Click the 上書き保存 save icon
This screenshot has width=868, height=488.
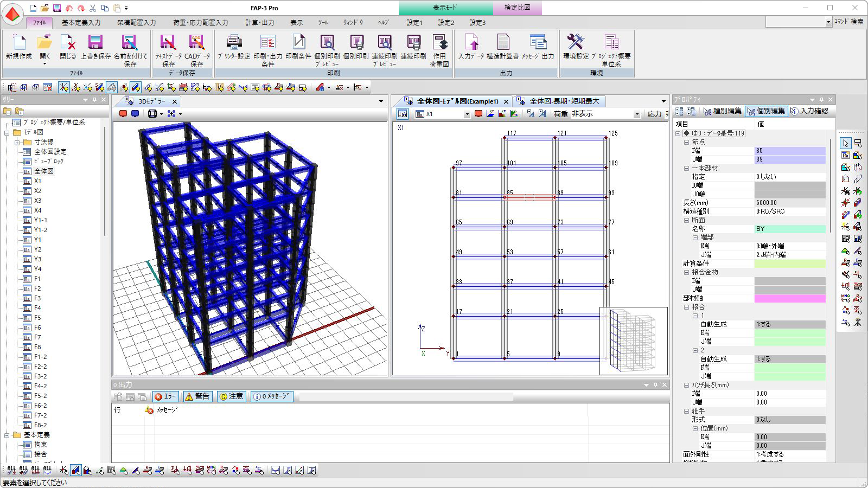(95, 47)
